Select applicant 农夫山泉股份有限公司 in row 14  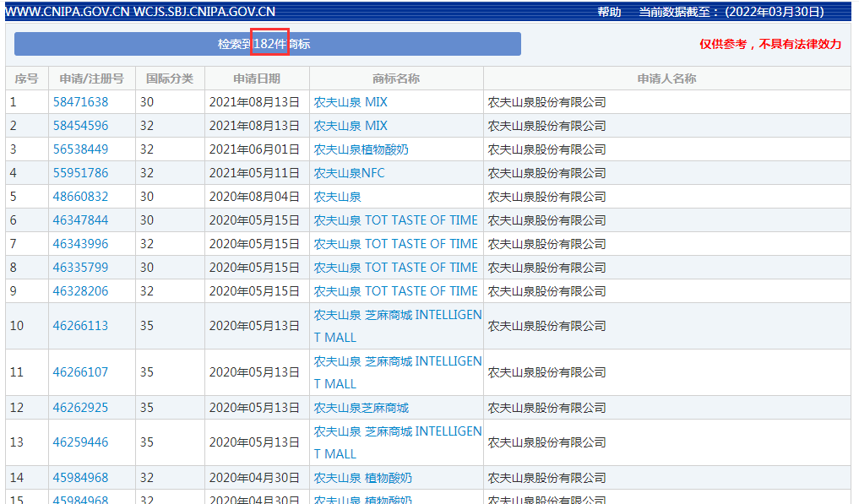546,477
